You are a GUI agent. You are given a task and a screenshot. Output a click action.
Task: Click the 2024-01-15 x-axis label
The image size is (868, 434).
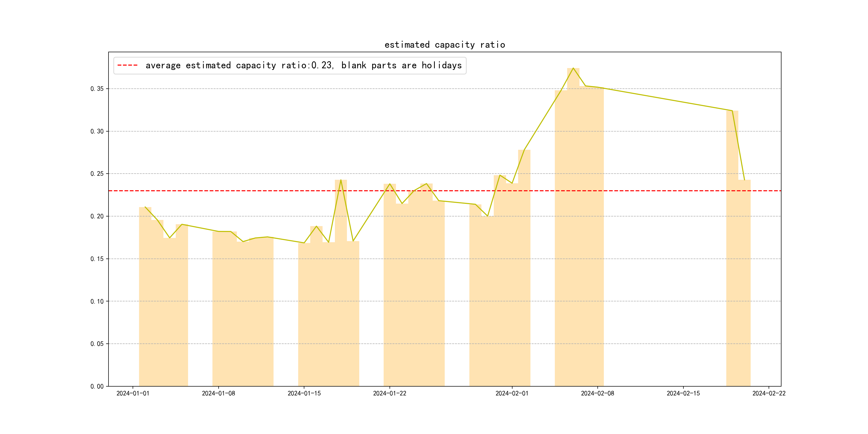pyautogui.click(x=304, y=394)
